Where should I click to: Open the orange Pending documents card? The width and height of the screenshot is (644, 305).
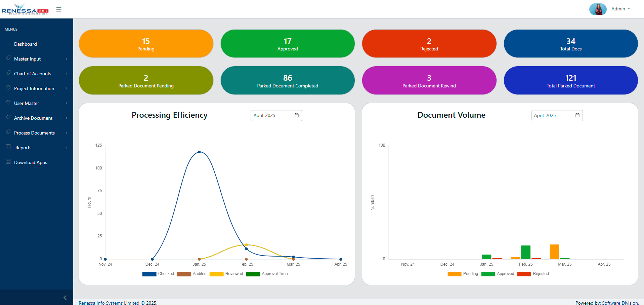pos(146,44)
